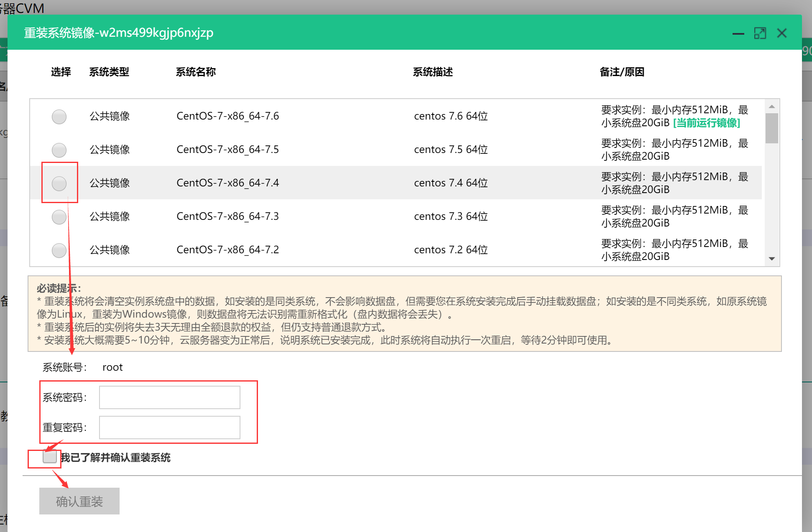Screen dimensions: 812x532
Task: Click the root account name text
Action: 112,367
